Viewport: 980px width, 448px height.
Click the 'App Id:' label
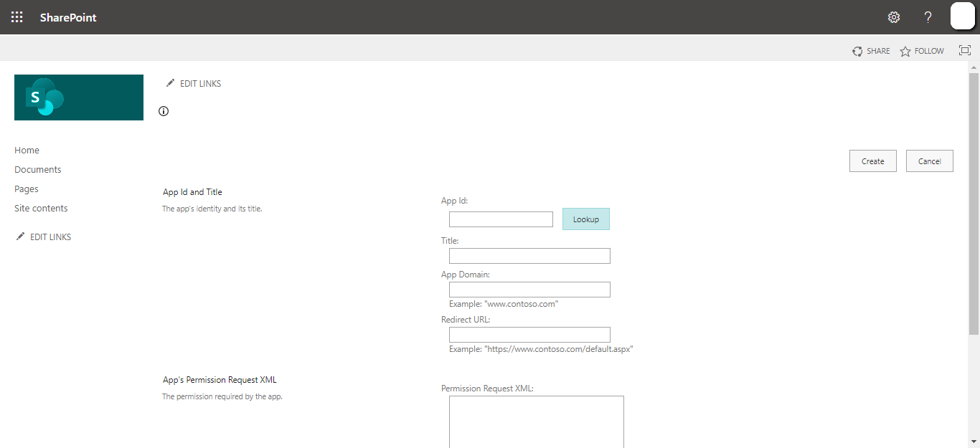click(x=454, y=201)
